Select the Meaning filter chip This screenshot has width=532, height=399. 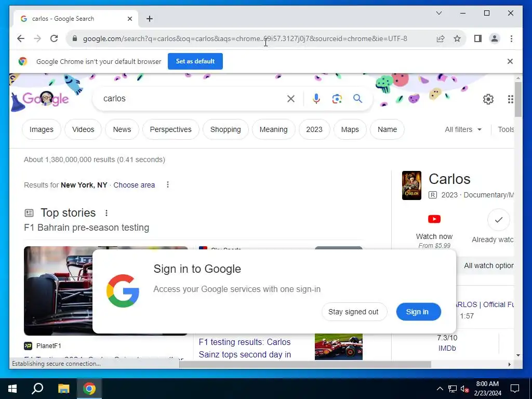click(x=273, y=129)
